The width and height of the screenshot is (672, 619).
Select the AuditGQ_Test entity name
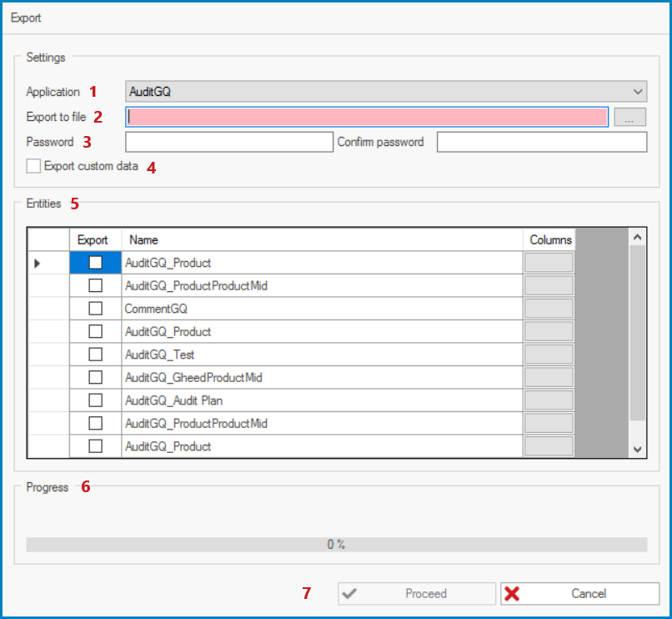tap(159, 355)
